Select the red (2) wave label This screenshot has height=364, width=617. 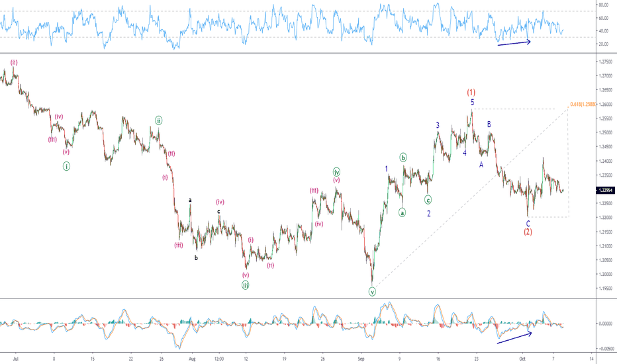click(528, 232)
